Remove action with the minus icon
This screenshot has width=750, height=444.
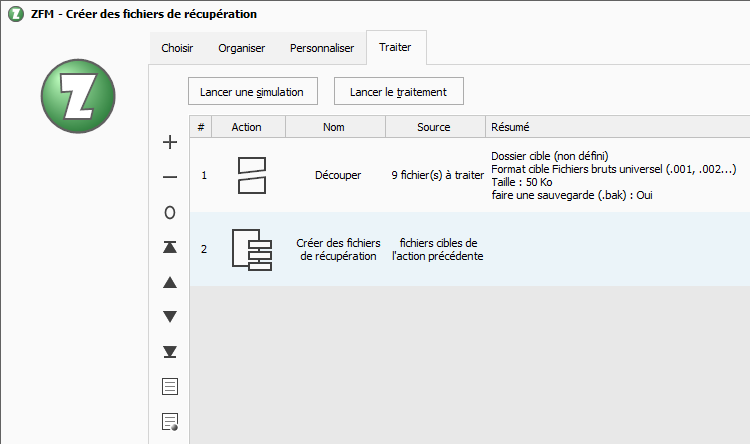click(x=170, y=177)
